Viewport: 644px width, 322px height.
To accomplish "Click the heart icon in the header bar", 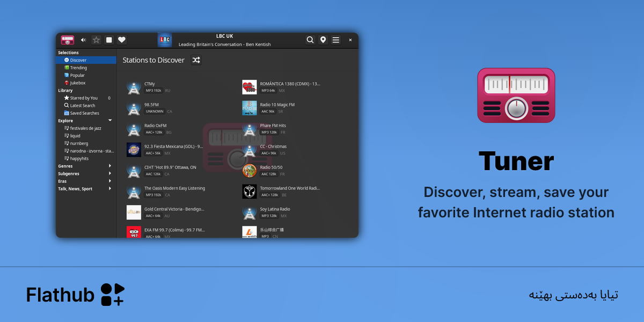I will [x=122, y=40].
